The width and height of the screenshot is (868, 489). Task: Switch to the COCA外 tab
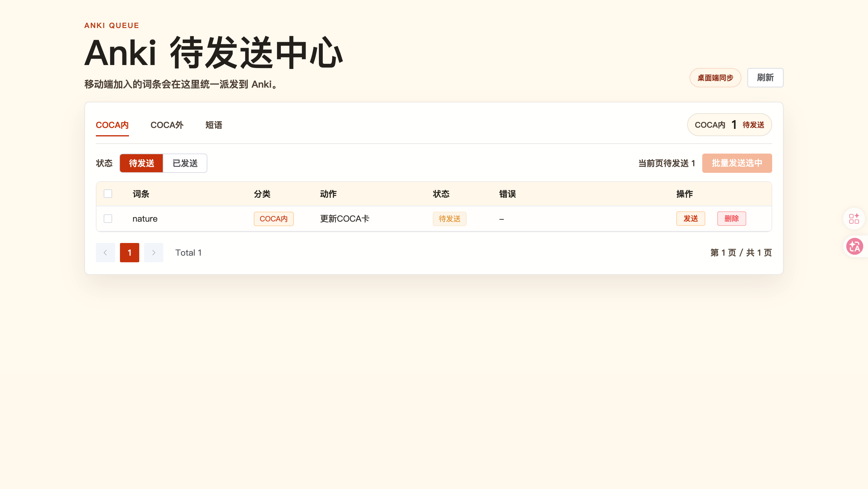[x=167, y=125]
